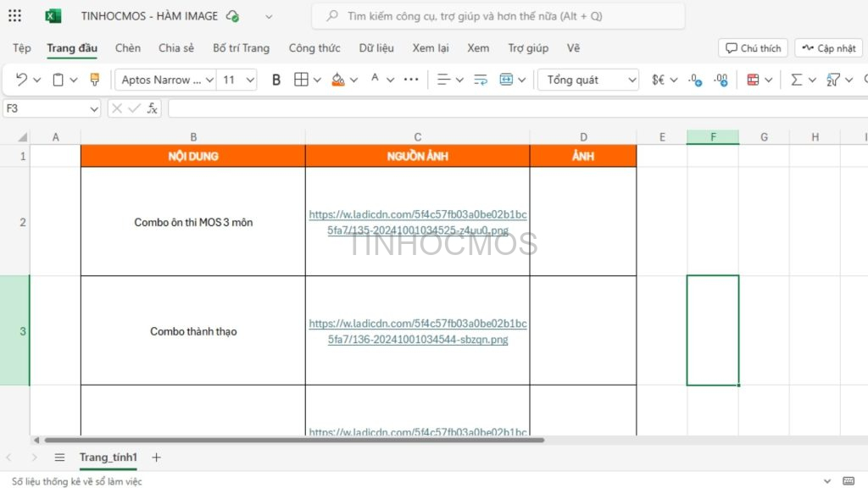Open sort and filter icon

point(833,80)
